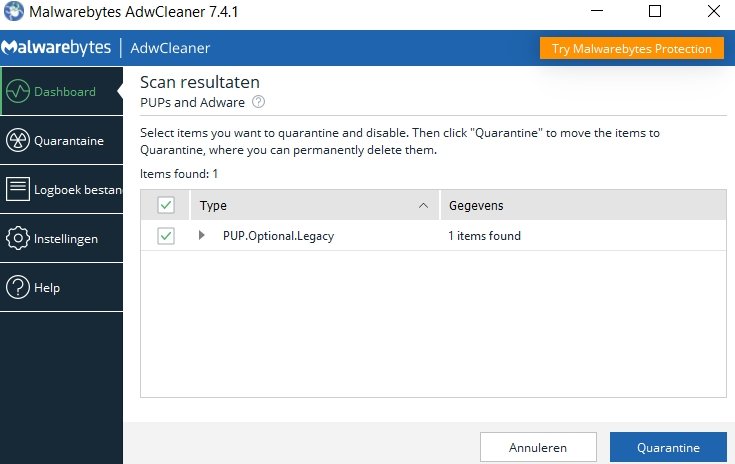Expand the PUP.Optional.Legacy row triangle

click(202, 235)
